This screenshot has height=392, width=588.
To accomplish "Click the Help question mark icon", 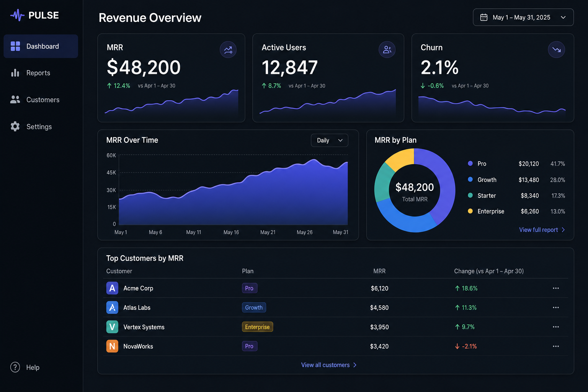I will (x=15, y=367).
